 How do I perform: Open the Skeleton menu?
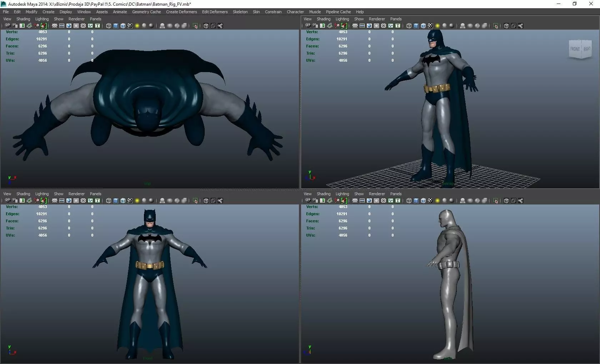pyautogui.click(x=240, y=12)
